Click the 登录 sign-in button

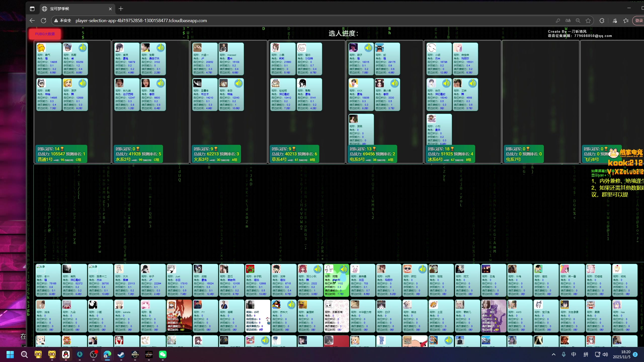[x=638, y=21]
